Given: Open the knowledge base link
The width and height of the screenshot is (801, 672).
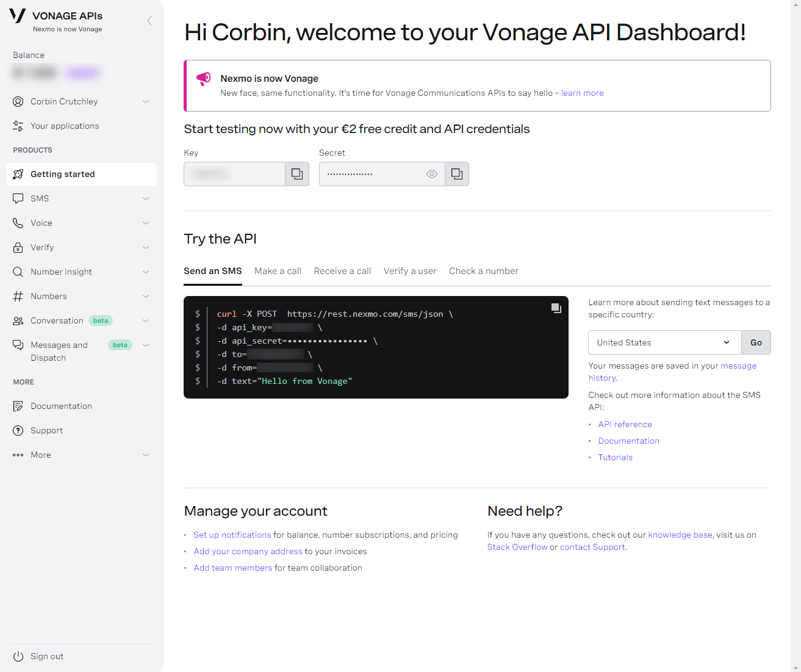Looking at the screenshot, I should click(x=680, y=535).
